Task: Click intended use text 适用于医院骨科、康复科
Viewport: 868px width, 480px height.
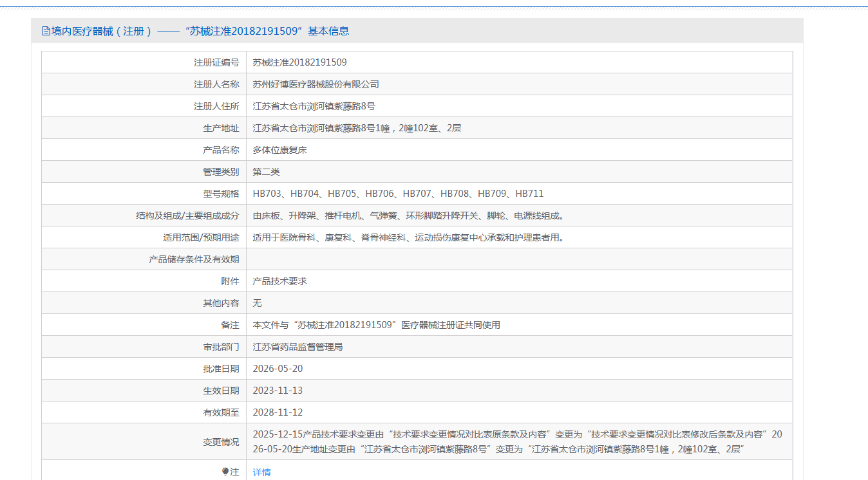Action: coord(409,237)
